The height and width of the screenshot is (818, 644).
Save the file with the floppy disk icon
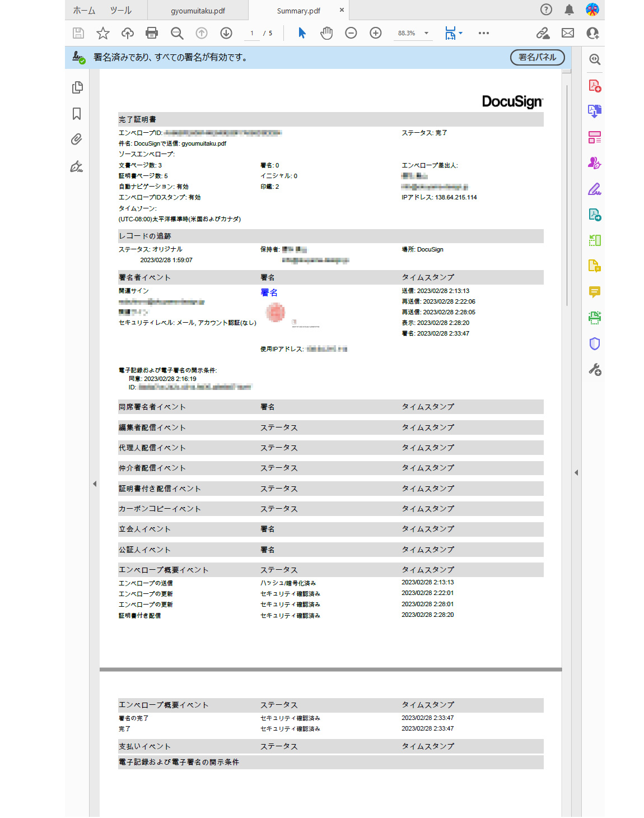tap(78, 33)
